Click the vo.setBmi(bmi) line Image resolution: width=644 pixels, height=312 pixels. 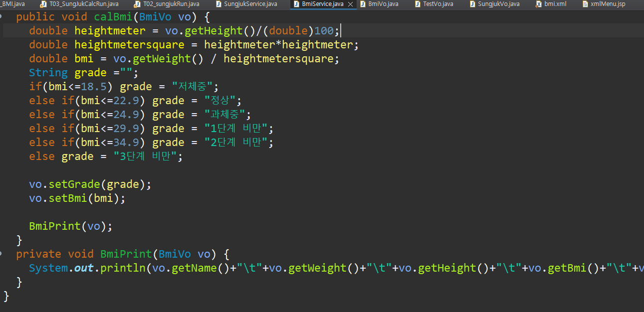77,198
